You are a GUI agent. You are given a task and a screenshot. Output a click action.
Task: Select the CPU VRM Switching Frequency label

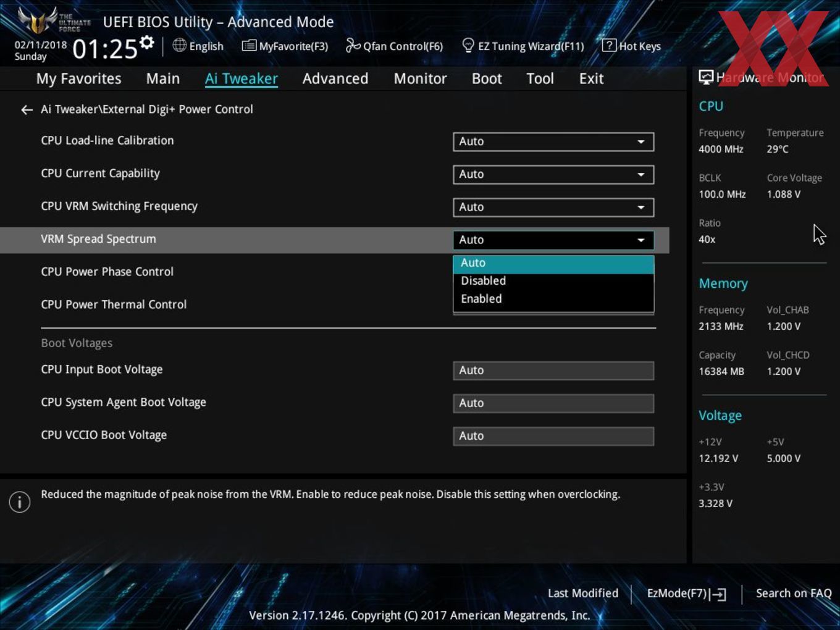(x=119, y=206)
